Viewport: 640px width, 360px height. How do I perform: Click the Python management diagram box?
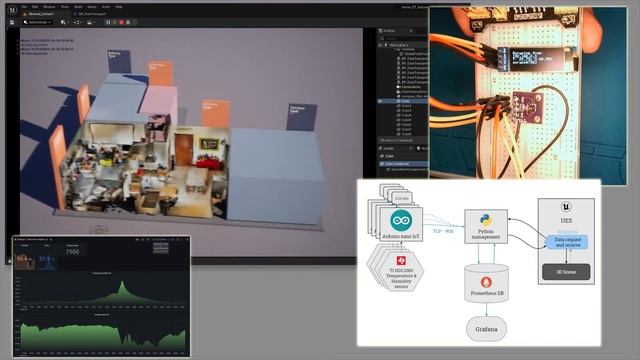[x=486, y=227]
